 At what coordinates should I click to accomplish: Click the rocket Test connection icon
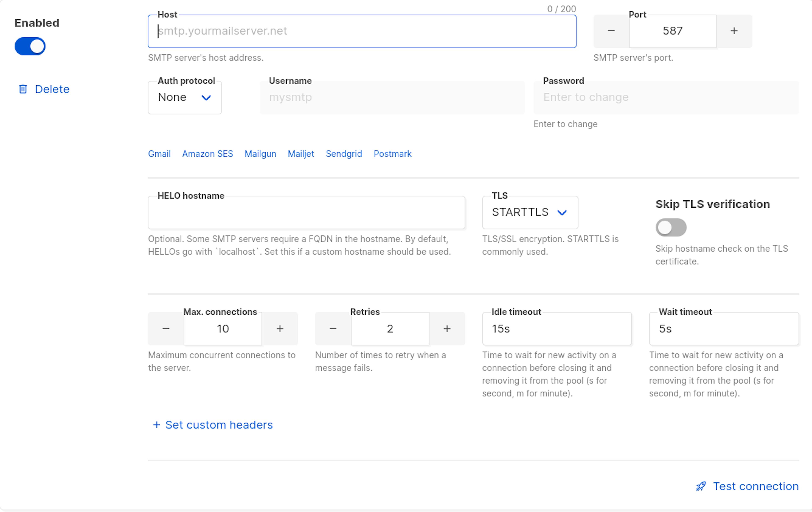(701, 486)
